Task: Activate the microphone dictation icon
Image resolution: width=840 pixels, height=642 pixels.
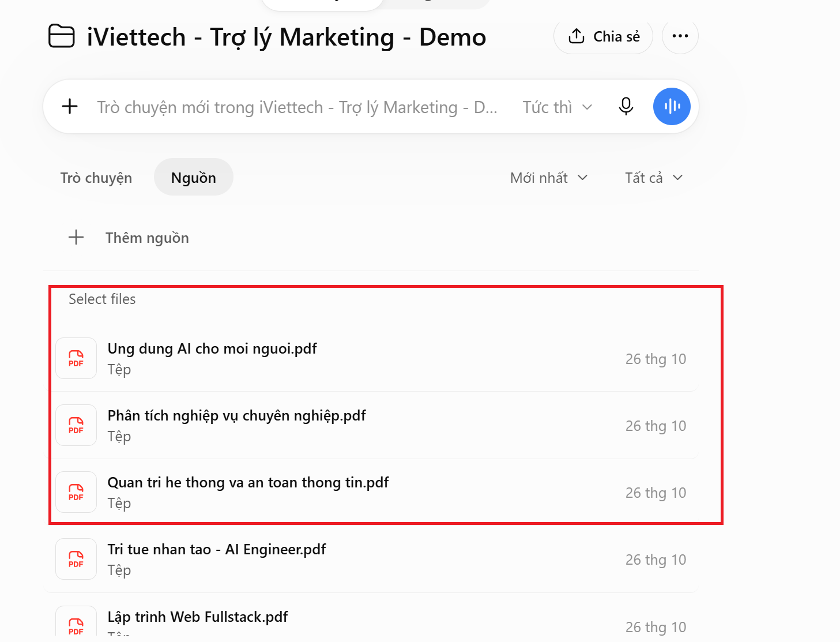Action: click(x=626, y=106)
